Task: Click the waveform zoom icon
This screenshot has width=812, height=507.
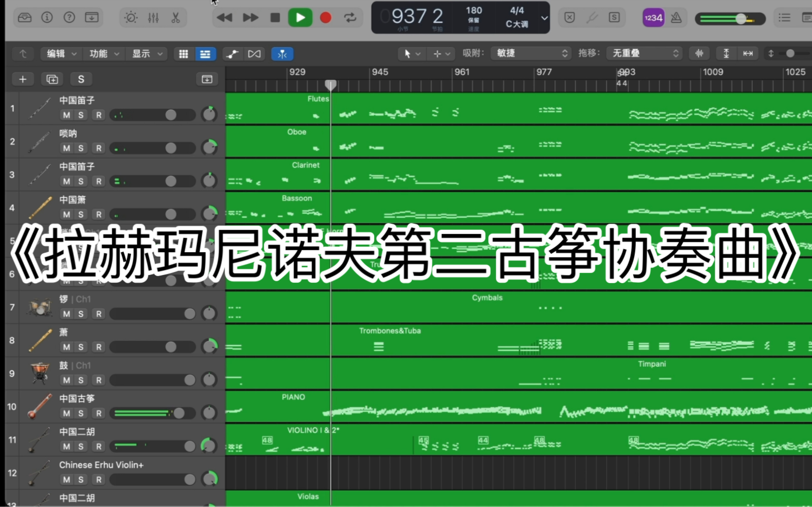Action: point(699,53)
